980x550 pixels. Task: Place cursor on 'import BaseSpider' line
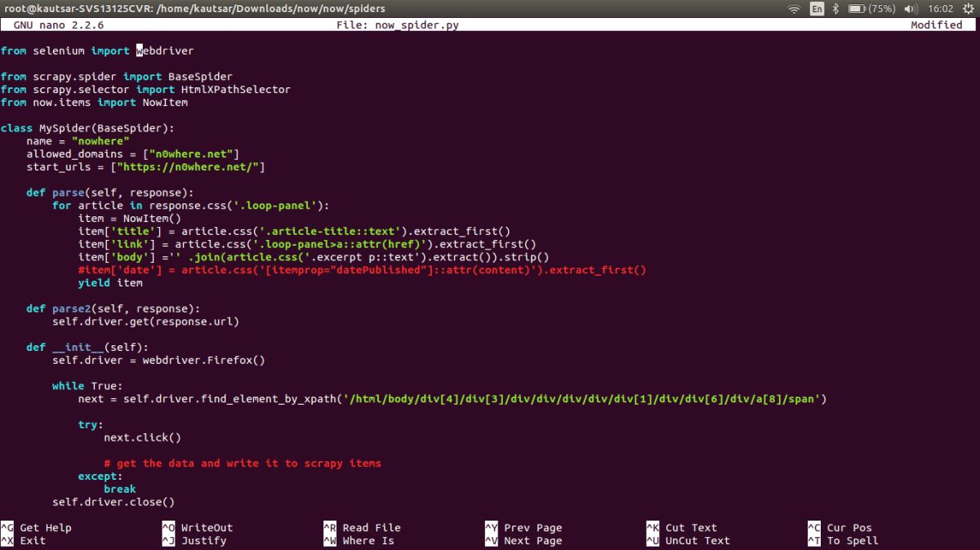click(x=116, y=77)
